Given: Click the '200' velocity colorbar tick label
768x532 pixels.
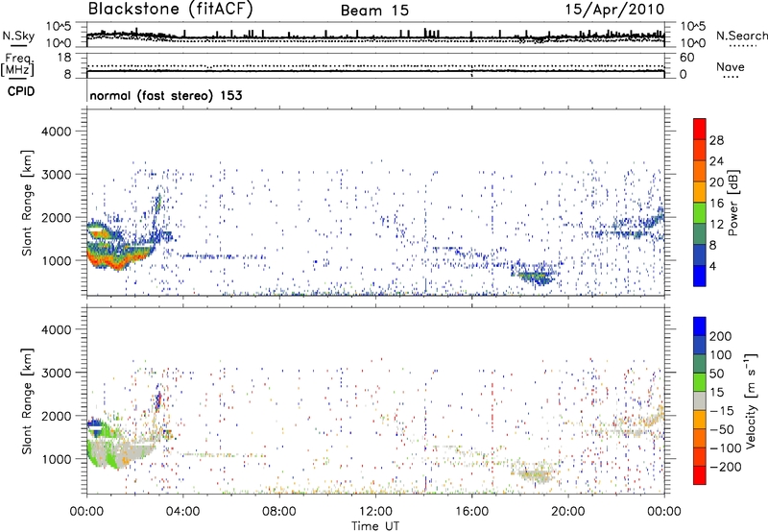Looking at the screenshot, I should click(721, 336).
